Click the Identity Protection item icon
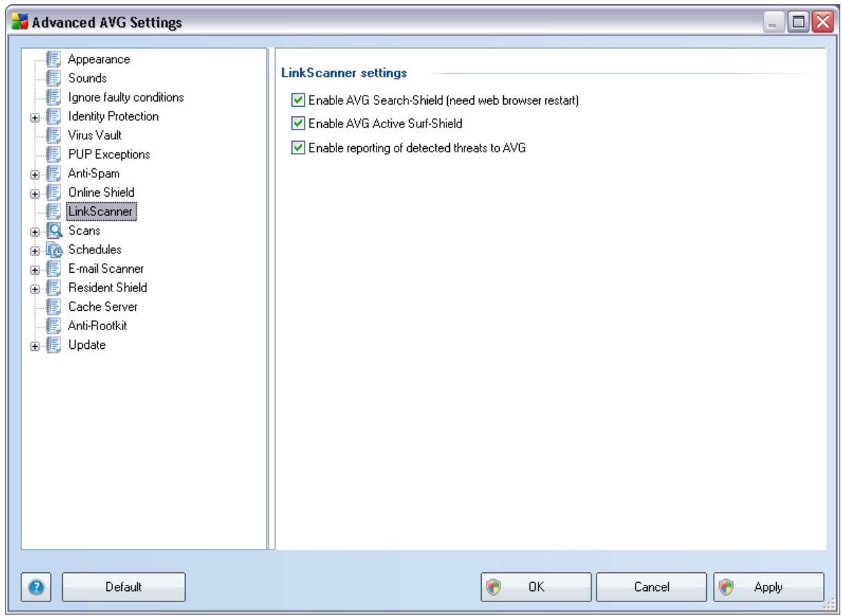Screen dimensions: 841x616 pos(53,116)
